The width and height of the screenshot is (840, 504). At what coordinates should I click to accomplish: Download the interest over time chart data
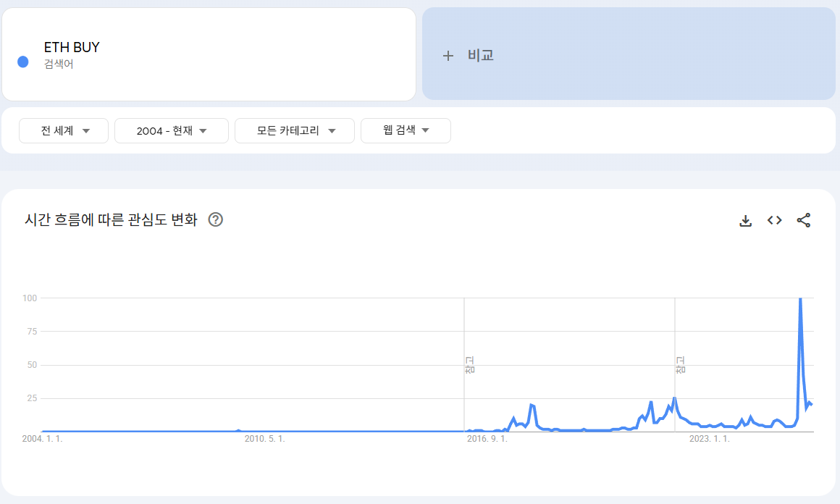[x=746, y=221]
